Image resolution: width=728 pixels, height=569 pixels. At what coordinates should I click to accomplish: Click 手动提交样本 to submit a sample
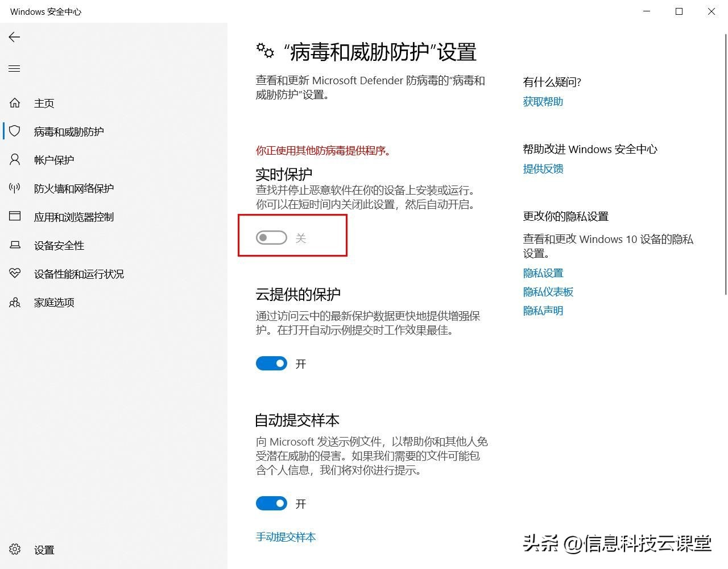click(x=286, y=537)
